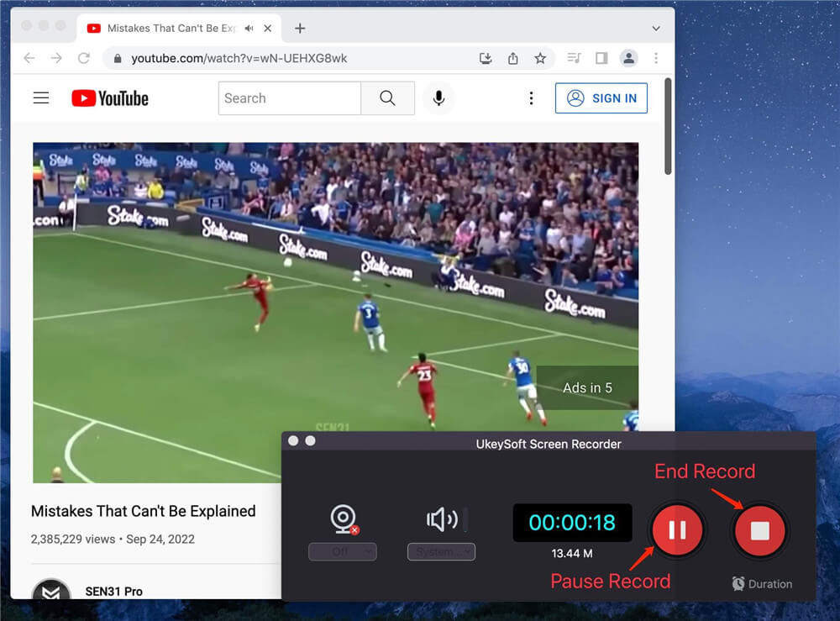Click the SIGN IN button
The width and height of the screenshot is (840, 621).
coord(601,98)
